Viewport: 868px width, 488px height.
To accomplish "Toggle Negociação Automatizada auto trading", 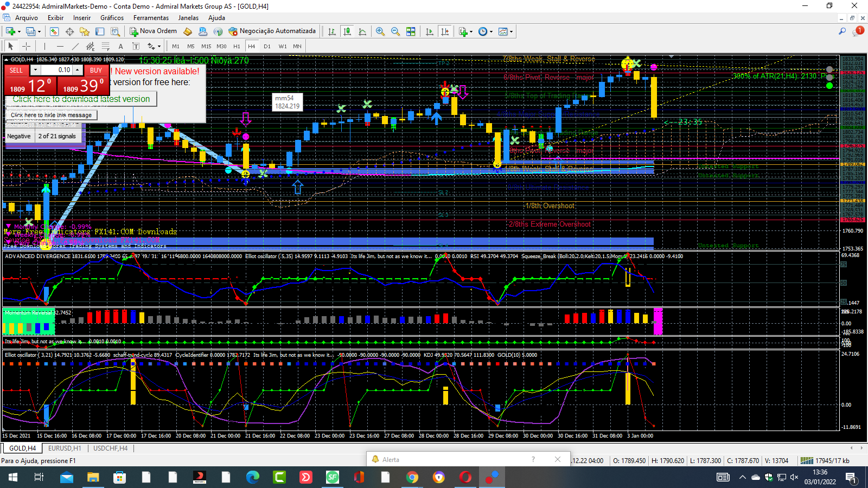I will pos(272,31).
